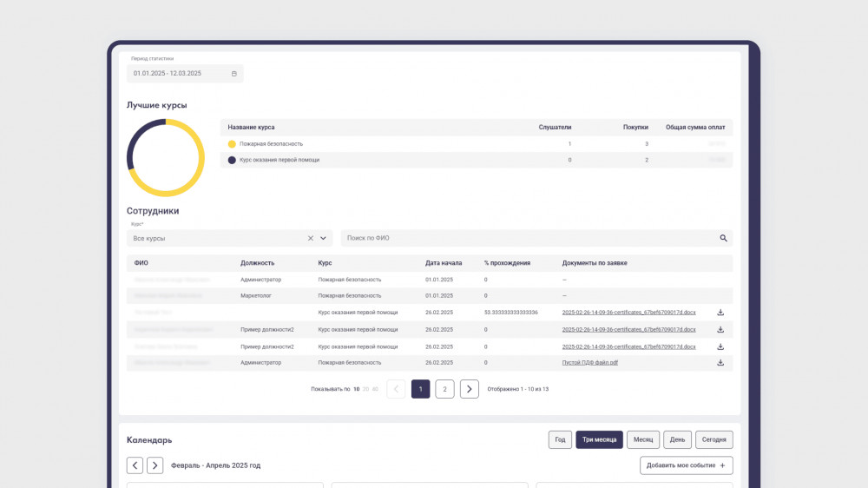Open the calendar icon in statistics period field

click(x=234, y=74)
